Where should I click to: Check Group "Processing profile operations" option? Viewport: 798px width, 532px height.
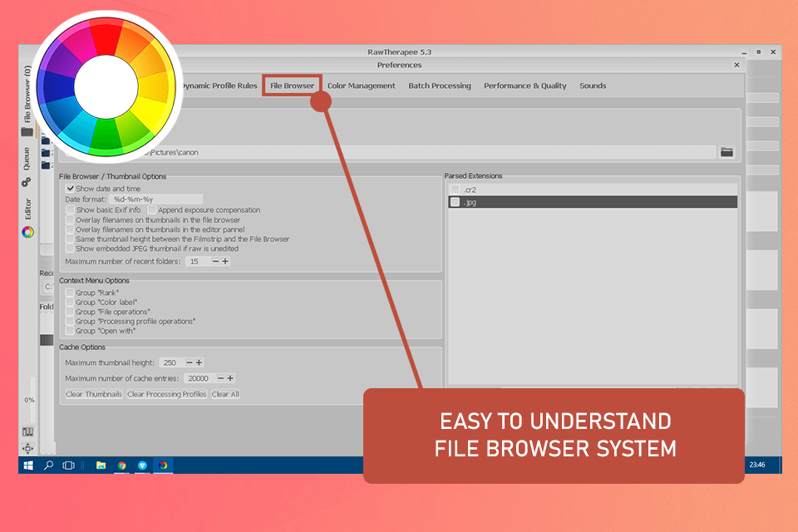tap(70, 321)
